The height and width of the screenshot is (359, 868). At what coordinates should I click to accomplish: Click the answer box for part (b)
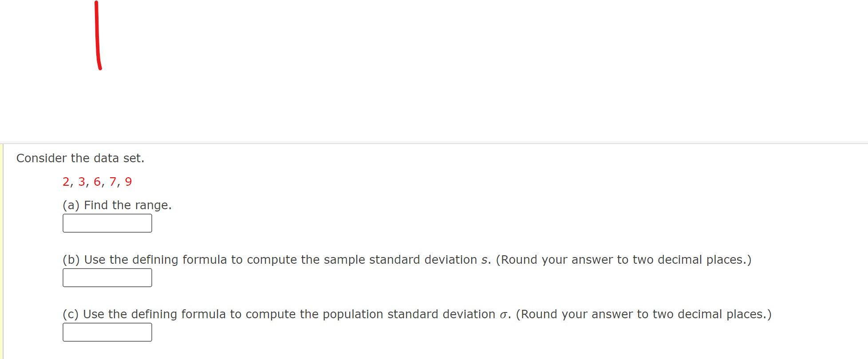[x=107, y=277]
